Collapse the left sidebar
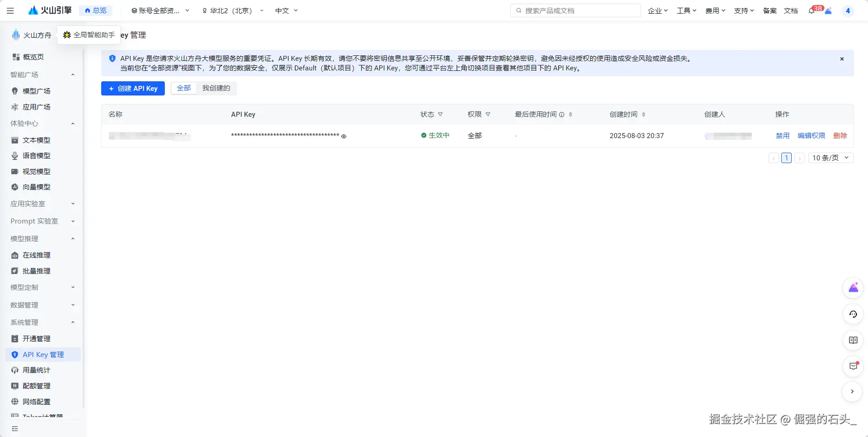This screenshot has width=868, height=437. pos(15,428)
